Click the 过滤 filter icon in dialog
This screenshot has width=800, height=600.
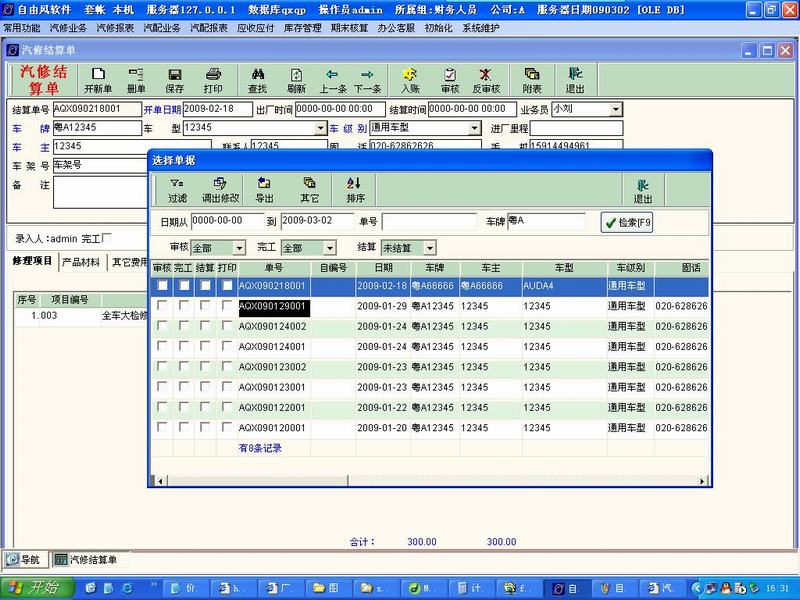coord(177,190)
